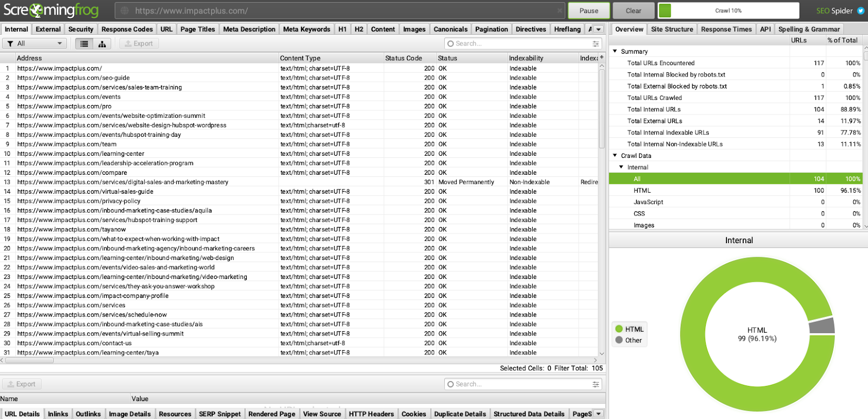Sort by Indexability column header
The width and height of the screenshot is (868, 419).
tap(542, 58)
